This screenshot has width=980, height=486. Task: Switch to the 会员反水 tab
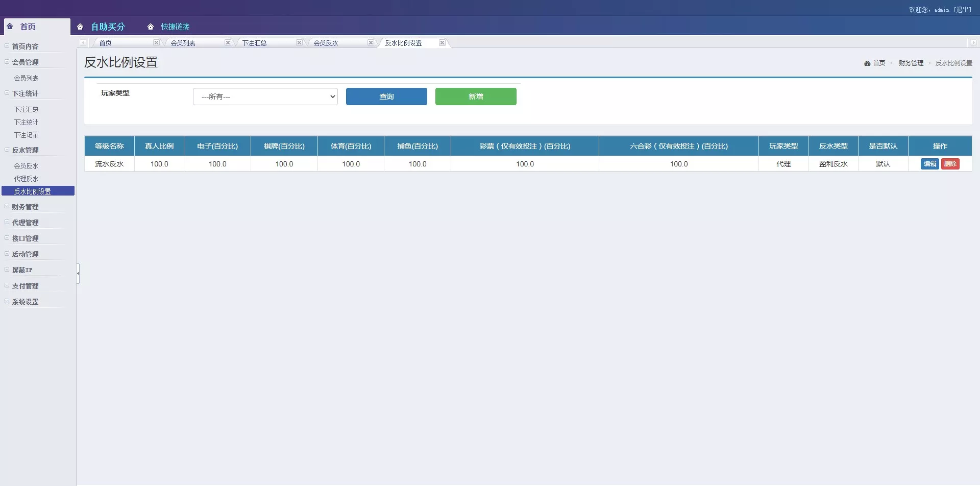coord(326,43)
